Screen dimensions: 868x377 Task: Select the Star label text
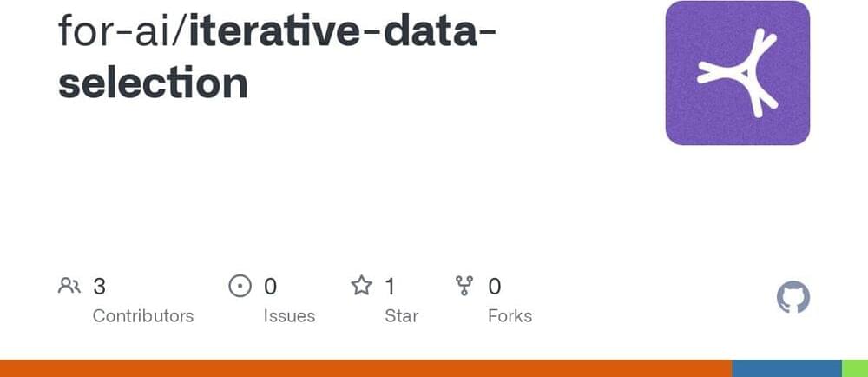pos(401,315)
